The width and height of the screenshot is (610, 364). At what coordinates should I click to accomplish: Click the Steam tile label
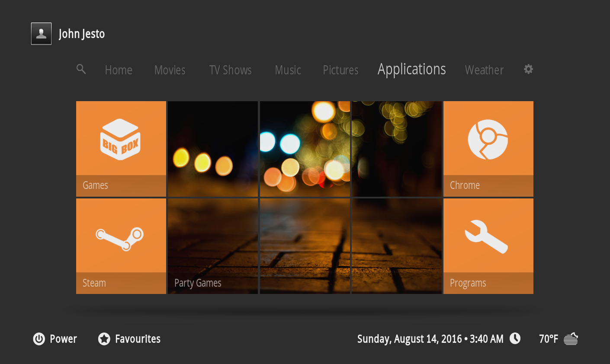94,283
